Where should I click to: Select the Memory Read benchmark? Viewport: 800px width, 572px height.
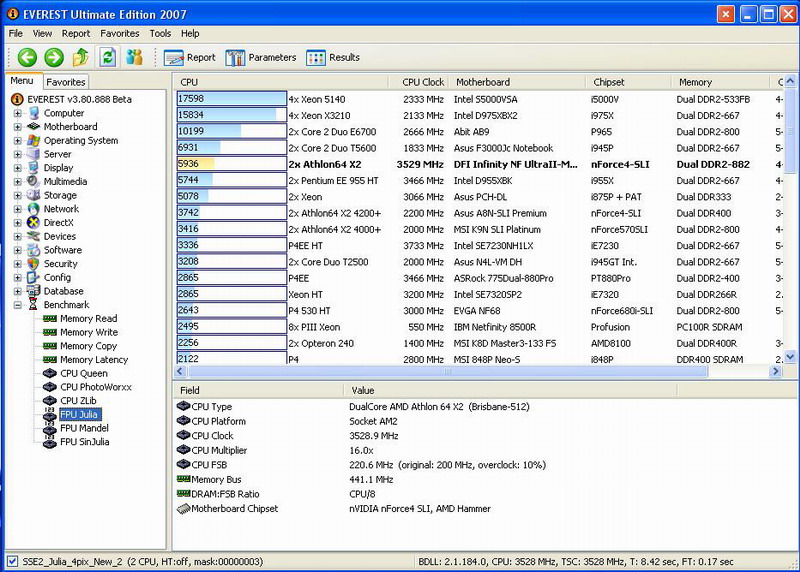tap(88, 319)
